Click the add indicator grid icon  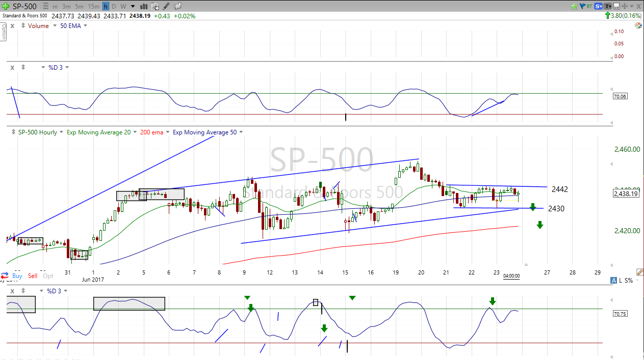156,7
